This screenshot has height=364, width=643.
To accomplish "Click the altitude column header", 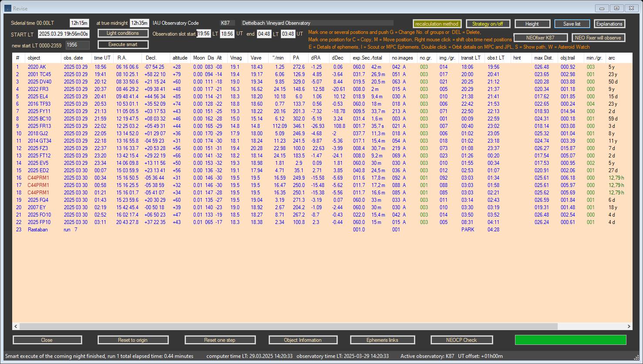I will coord(181,58).
